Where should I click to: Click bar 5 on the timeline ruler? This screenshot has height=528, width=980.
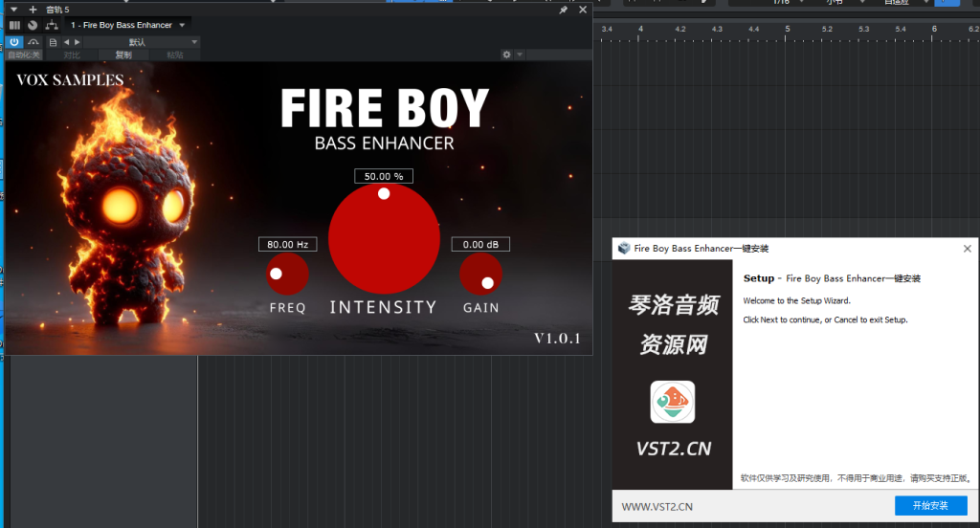click(x=788, y=29)
